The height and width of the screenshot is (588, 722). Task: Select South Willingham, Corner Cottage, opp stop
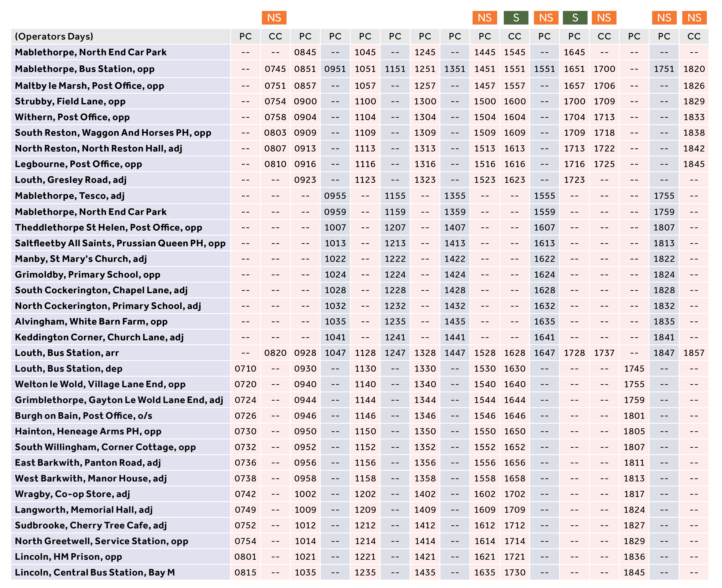coord(105,447)
